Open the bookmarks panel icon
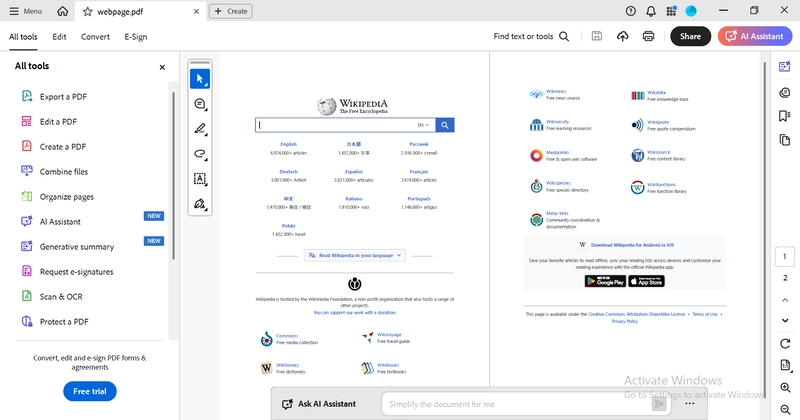This screenshot has height=420, width=800. 785,116
